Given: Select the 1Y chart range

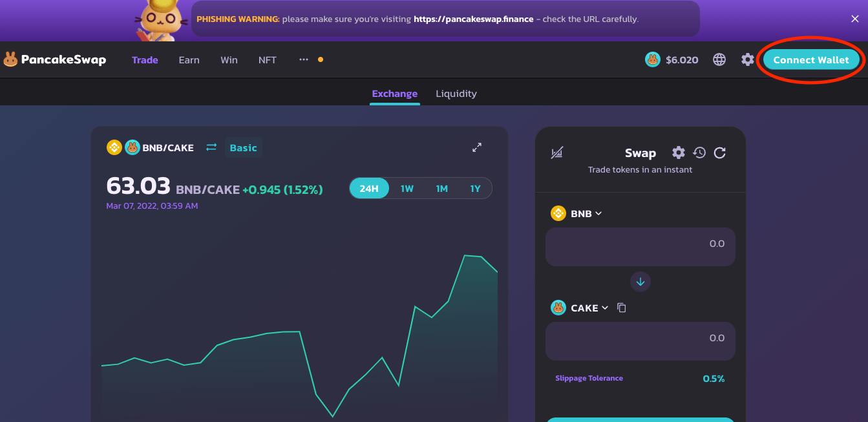Looking at the screenshot, I should pyautogui.click(x=475, y=189).
